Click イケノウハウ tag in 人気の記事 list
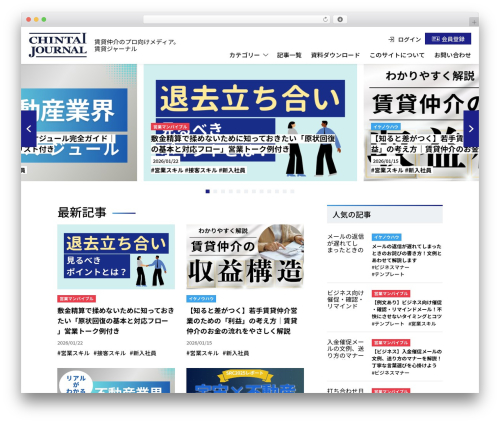Image resolution: width=500 pixels, height=423 pixels. point(386,237)
